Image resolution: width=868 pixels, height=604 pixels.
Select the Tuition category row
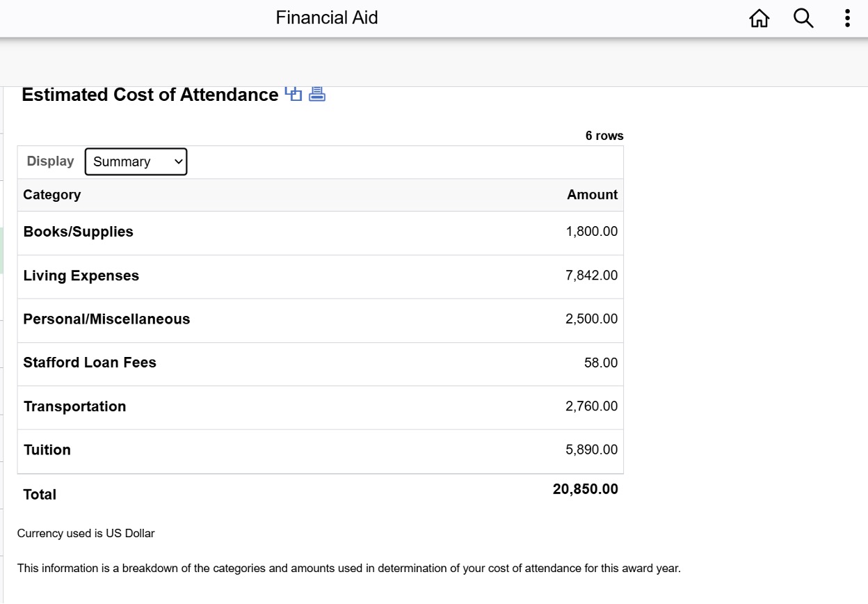321,451
